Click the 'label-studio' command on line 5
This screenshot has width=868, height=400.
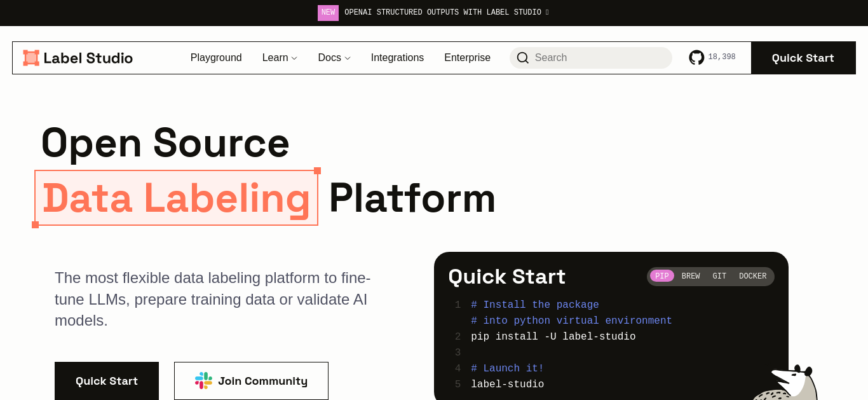pos(507,384)
